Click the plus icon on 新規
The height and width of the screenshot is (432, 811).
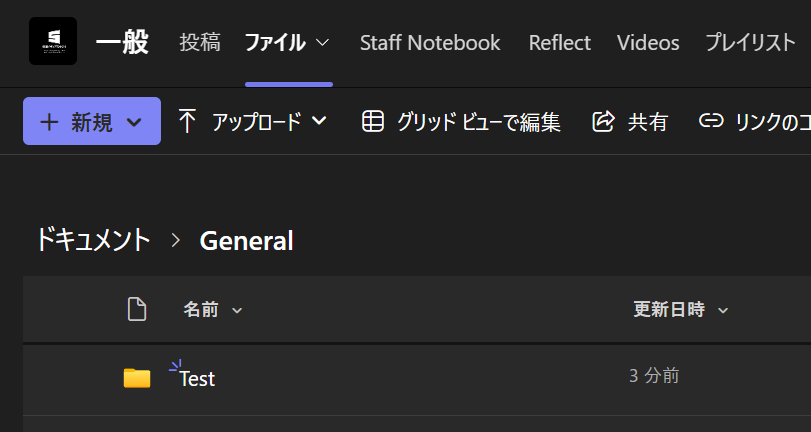(49, 121)
